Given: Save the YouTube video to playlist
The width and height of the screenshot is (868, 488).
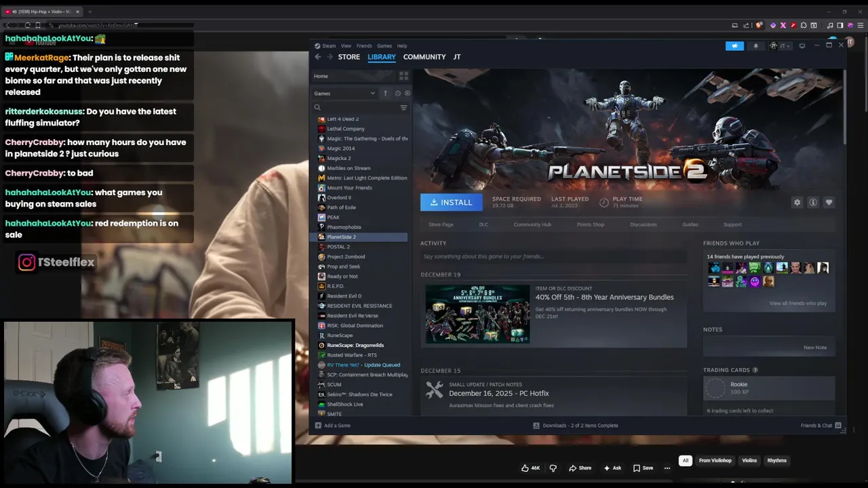Looking at the screenshot, I should [x=643, y=468].
